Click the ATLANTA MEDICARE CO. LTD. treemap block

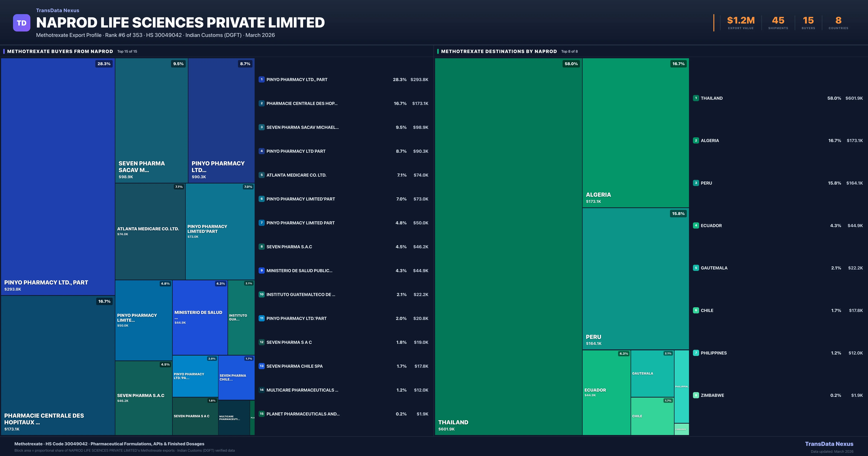point(150,231)
